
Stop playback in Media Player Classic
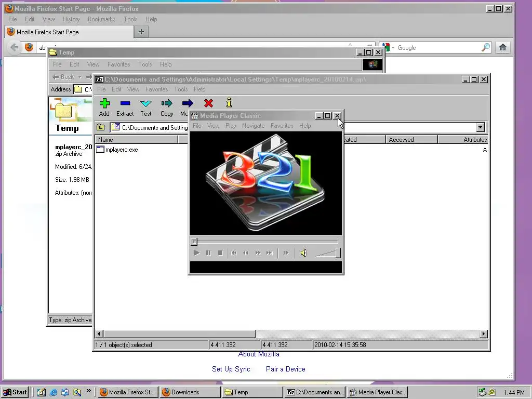tap(220, 253)
